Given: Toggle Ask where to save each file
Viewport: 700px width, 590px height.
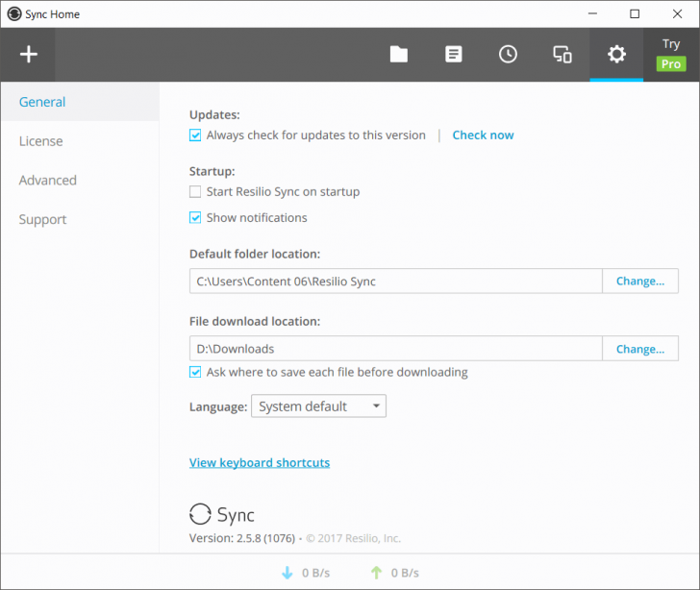Looking at the screenshot, I should point(195,372).
